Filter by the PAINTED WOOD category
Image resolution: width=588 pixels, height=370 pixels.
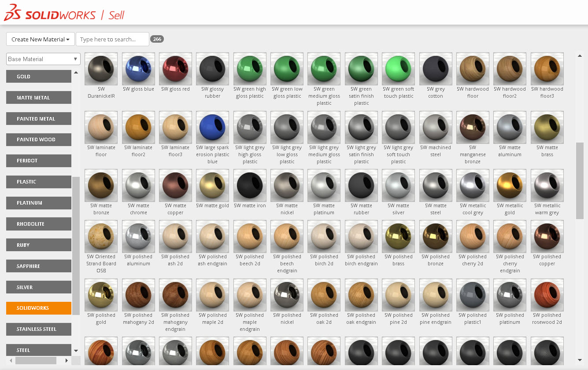(39, 139)
